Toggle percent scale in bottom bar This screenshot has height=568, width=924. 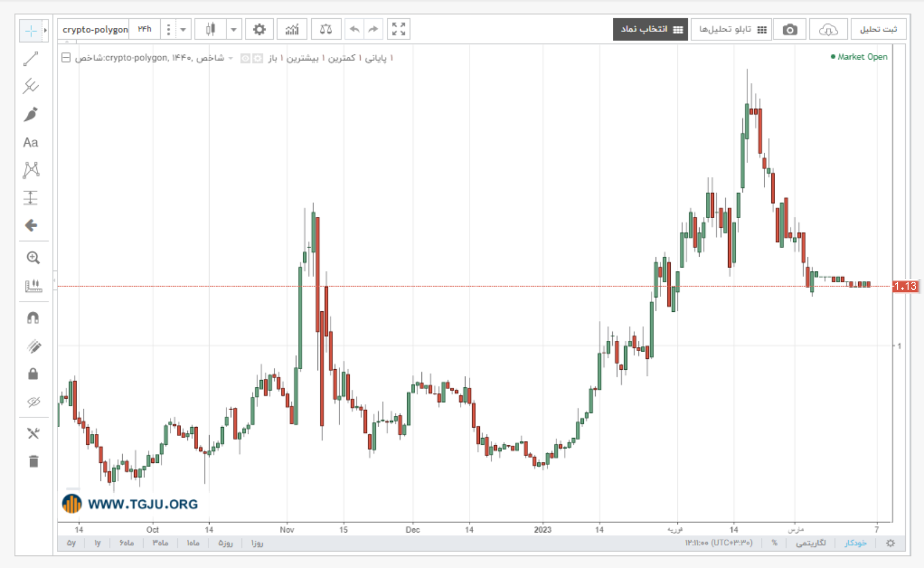tap(774, 543)
